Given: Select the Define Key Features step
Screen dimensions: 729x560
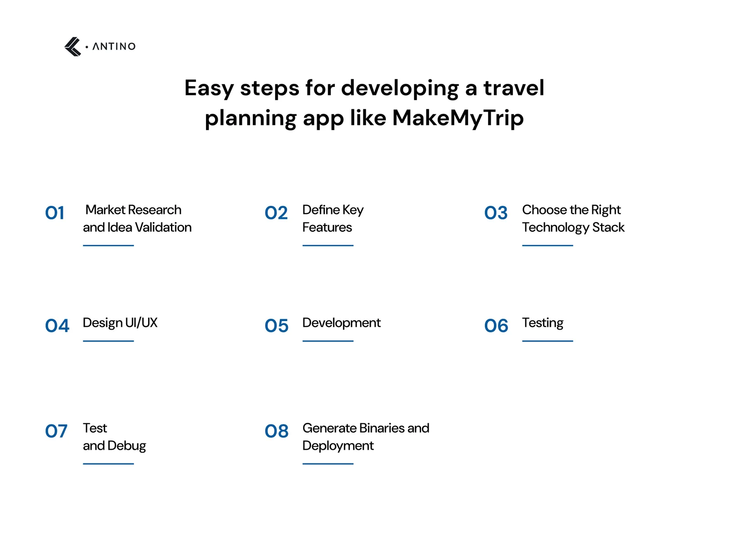Looking at the screenshot, I should [x=333, y=219].
